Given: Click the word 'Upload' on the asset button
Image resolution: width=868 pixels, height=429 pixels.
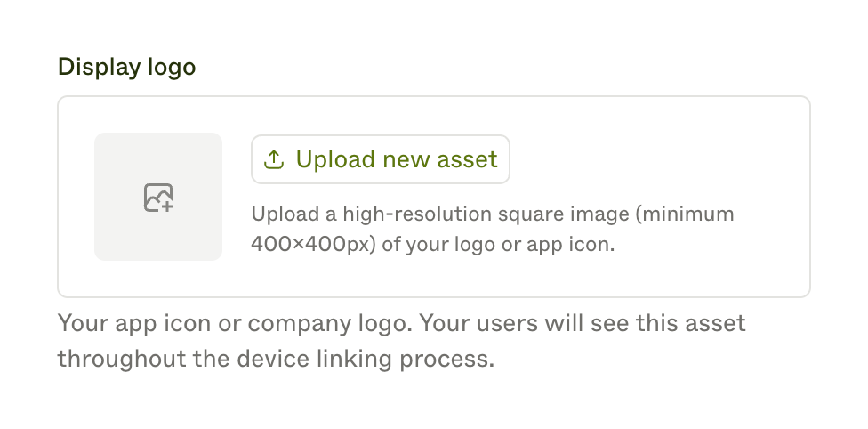Looking at the screenshot, I should [x=335, y=159].
